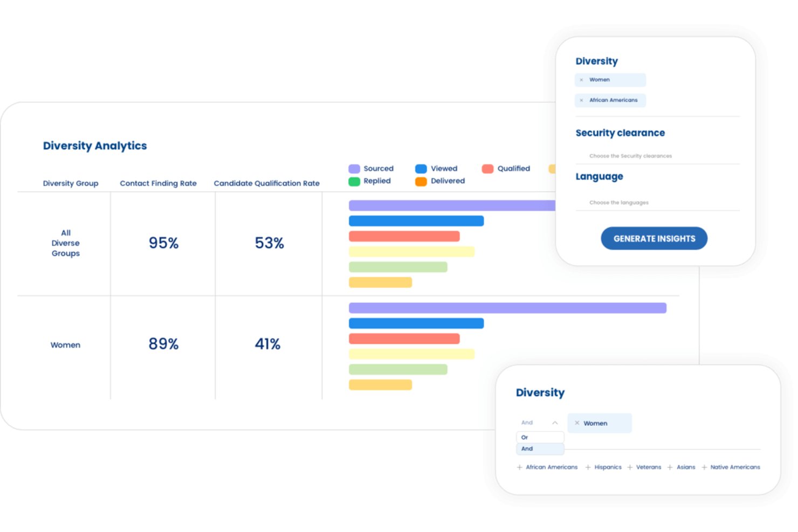Click the red Qualified bar in the Women row
This screenshot has height=532, width=798.
[x=404, y=338]
